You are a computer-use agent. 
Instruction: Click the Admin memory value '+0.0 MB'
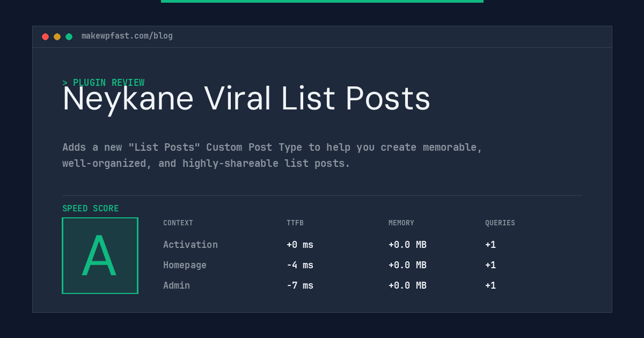click(x=407, y=285)
